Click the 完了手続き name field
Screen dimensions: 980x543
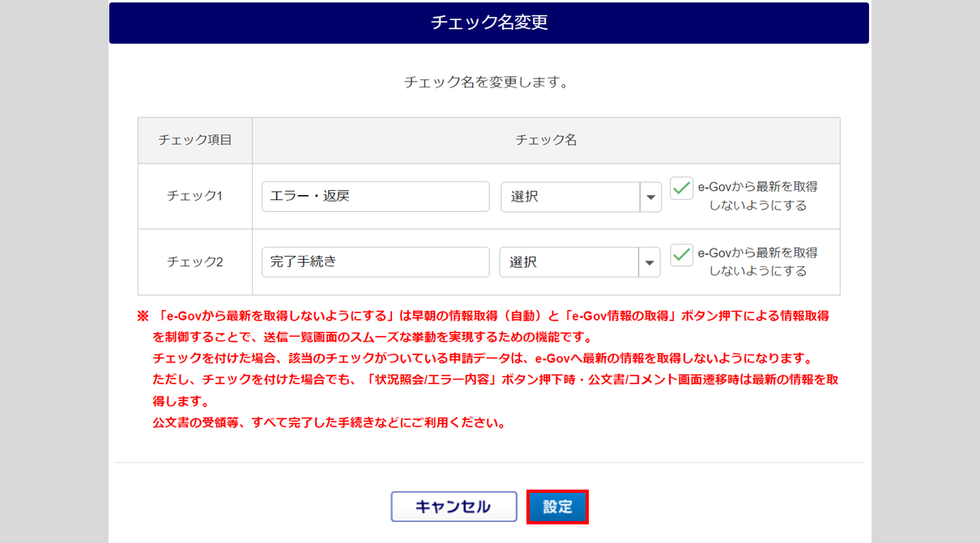(x=376, y=262)
